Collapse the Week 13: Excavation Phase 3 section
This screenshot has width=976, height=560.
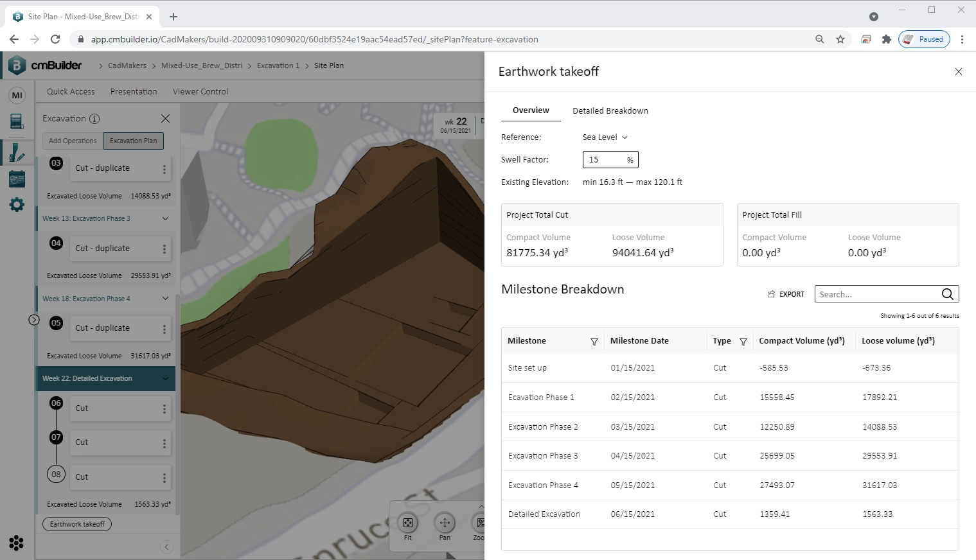click(x=165, y=218)
